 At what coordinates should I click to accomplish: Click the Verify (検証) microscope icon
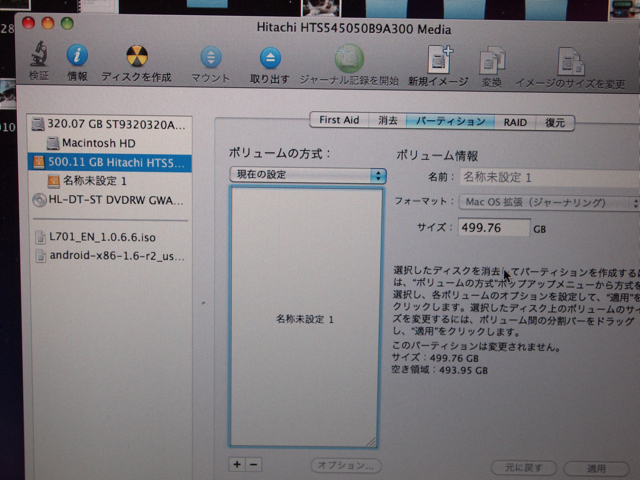coord(40,57)
